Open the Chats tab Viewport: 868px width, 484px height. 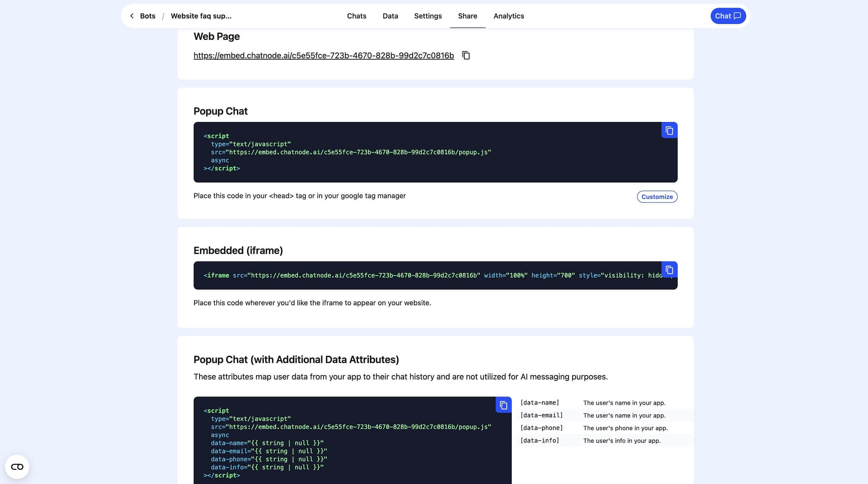click(x=356, y=16)
